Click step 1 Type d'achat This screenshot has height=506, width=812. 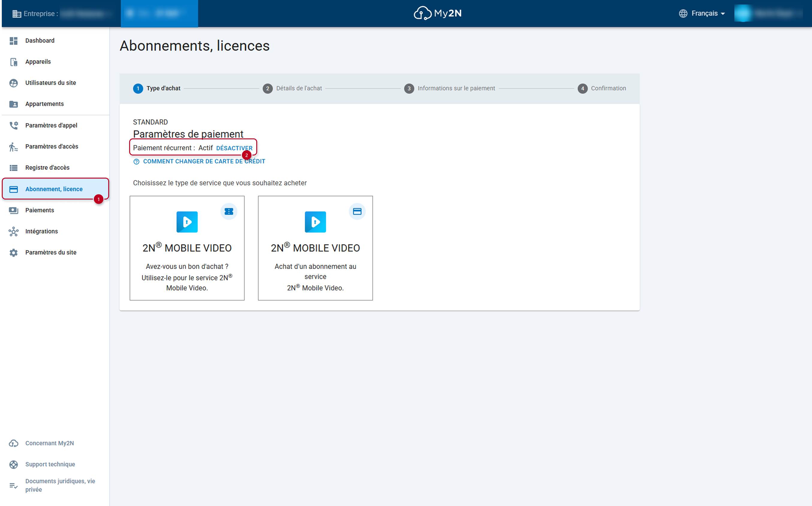157,89
